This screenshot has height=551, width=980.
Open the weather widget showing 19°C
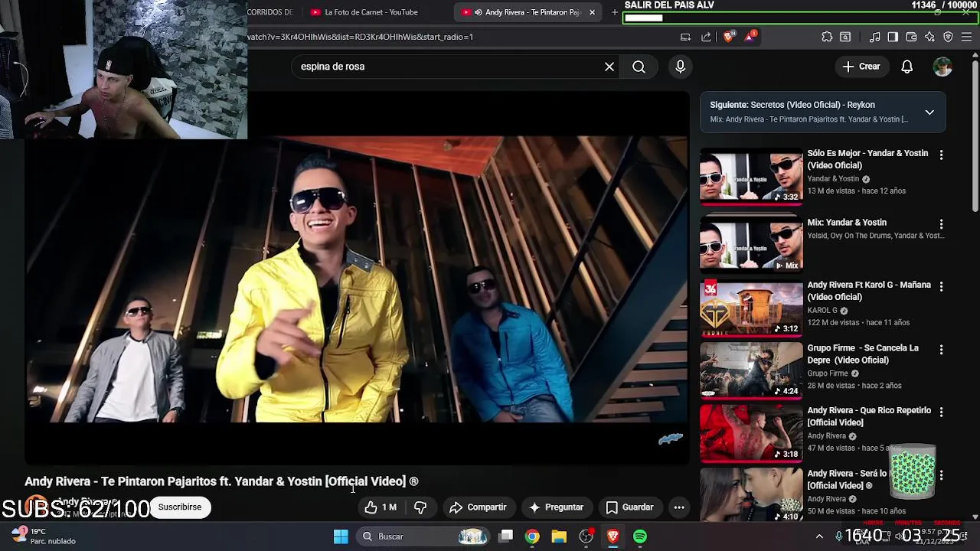tap(43, 536)
